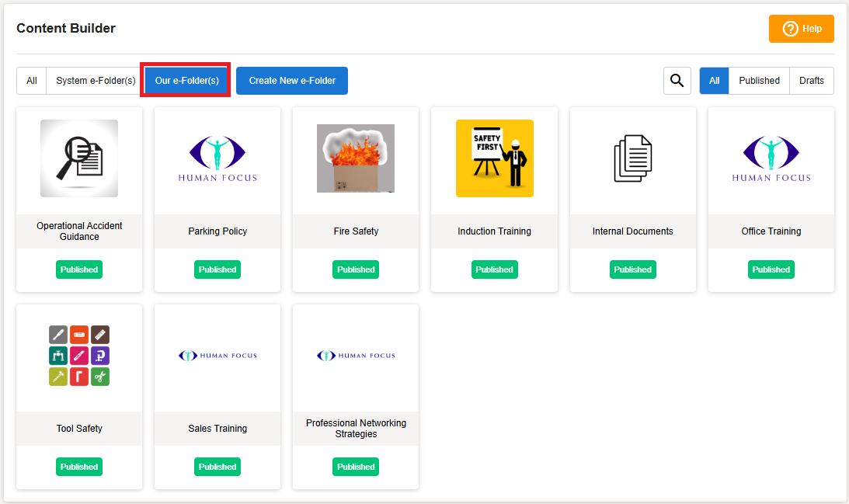This screenshot has width=849, height=504.
Task: Open the Professional Networking Strategies thumbnail
Action: 356,356
